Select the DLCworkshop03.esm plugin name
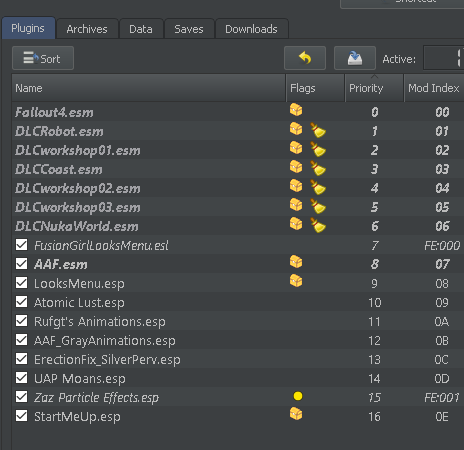Viewport: 464px width, 450px height. pyautogui.click(x=78, y=207)
